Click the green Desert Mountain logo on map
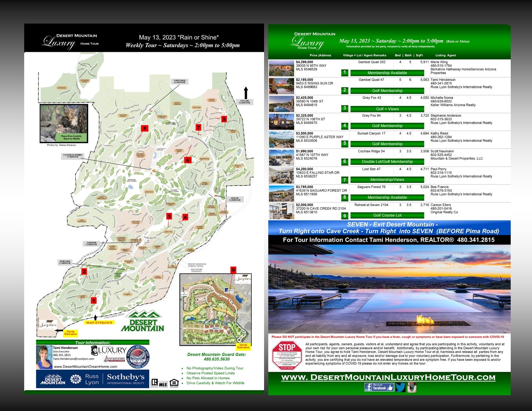Viewport: 532px width, 411px height. (x=143, y=321)
